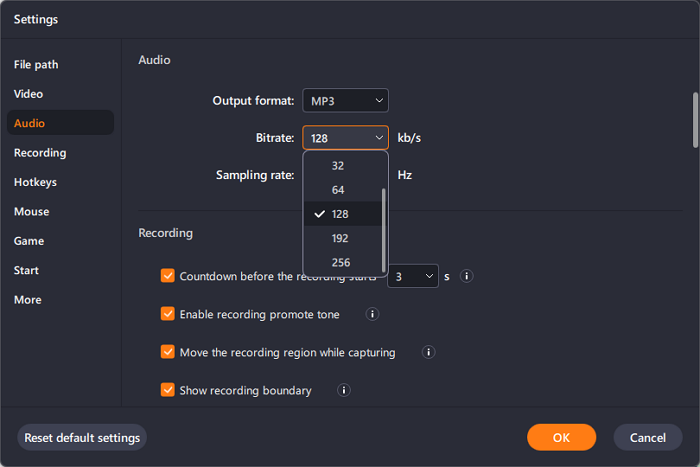Toggle Show recording boundary checkbox

coord(167,390)
